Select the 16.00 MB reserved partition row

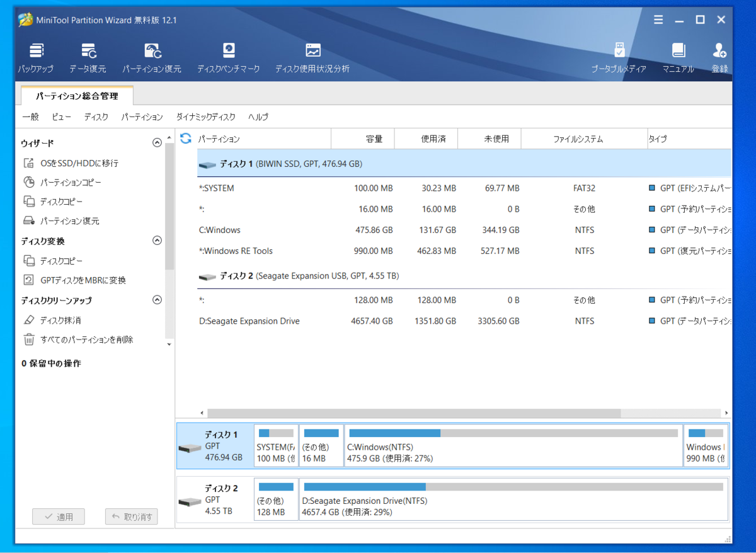click(464, 209)
